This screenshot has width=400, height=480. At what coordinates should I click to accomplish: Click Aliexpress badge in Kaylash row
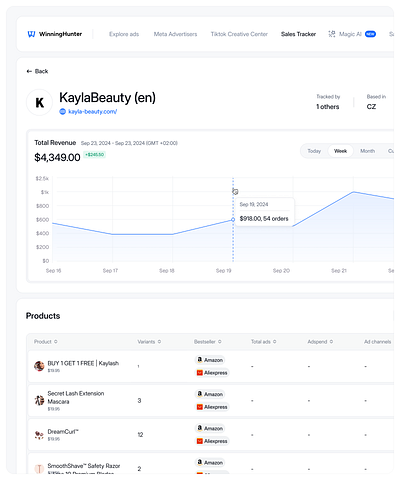tap(212, 373)
